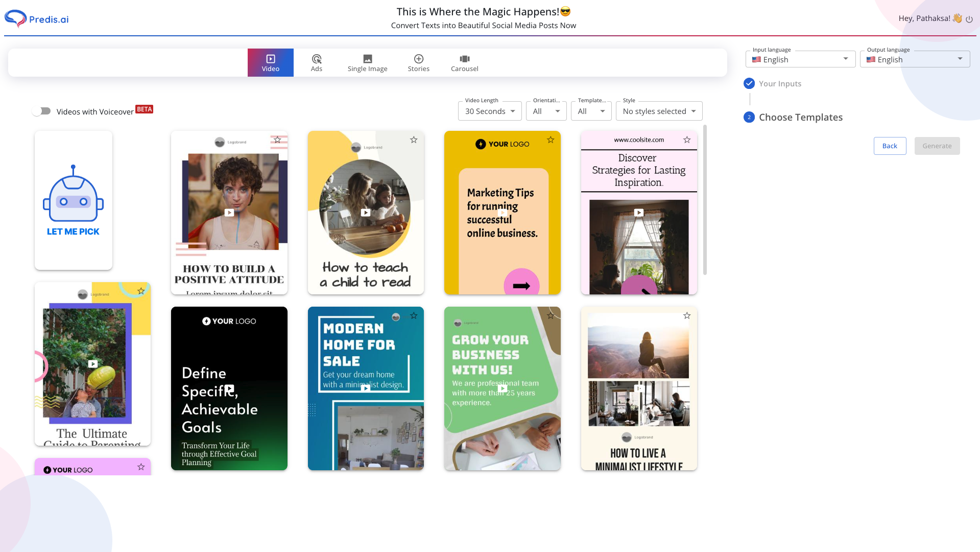Star the minimalist lifestyle template
This screenshot has height=552, width=980.
tap(687, 315)
